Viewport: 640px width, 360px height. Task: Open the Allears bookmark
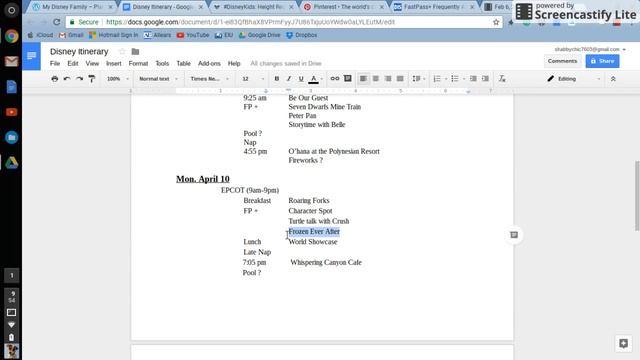(x=158, y=35)
